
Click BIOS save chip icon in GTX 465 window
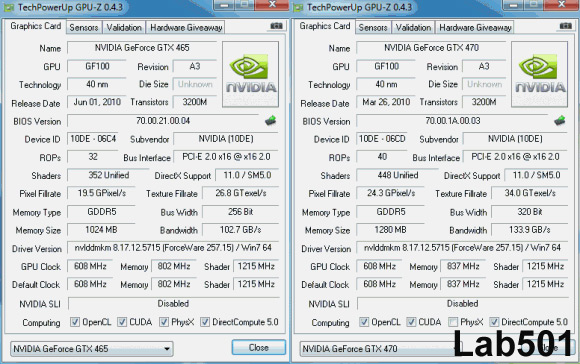pyautogui.click(x=271, y=121)
